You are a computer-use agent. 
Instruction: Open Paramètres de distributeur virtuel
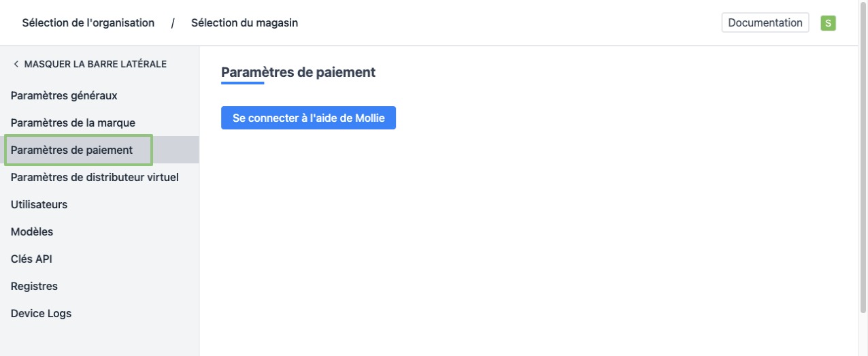(95, 178)
